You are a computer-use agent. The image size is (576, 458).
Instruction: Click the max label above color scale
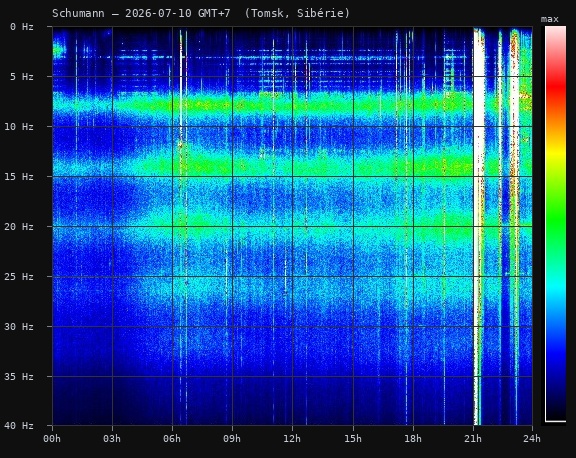(x=550, y=19)
